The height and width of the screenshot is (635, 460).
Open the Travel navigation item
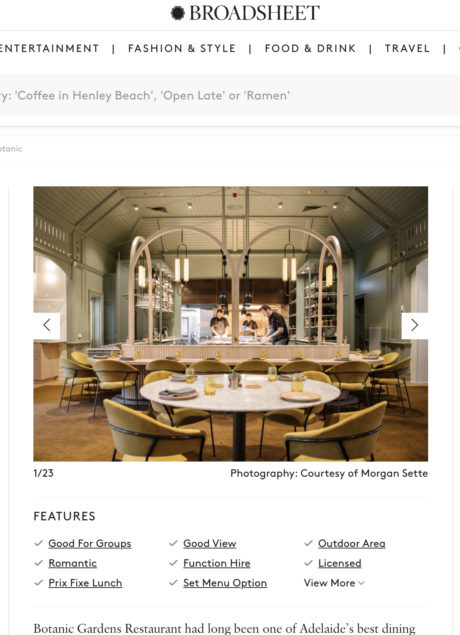407,48
